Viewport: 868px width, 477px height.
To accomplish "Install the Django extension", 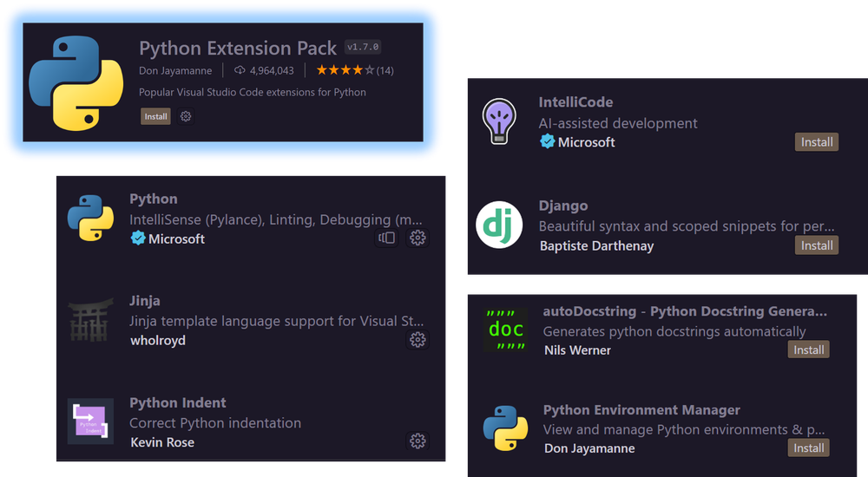I will 817,245.
